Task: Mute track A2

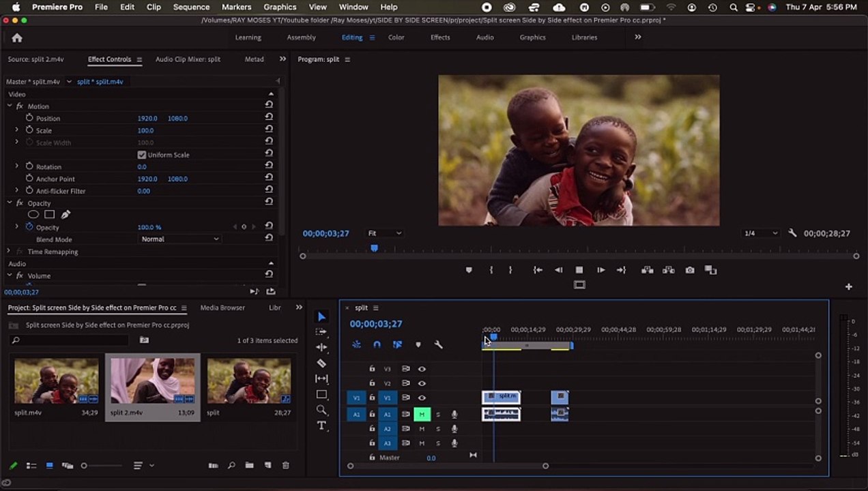Action: (422, 429)
